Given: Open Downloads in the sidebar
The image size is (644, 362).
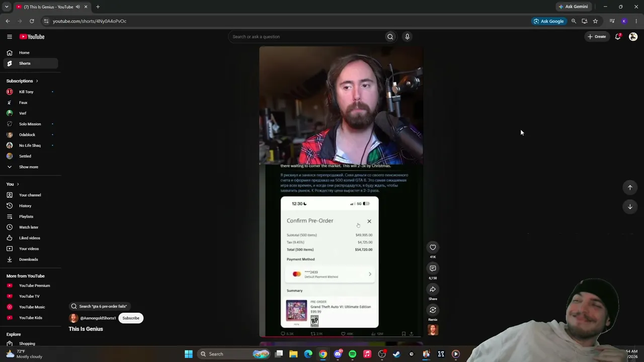Looking at the screenshot, I should pos(30,259).
